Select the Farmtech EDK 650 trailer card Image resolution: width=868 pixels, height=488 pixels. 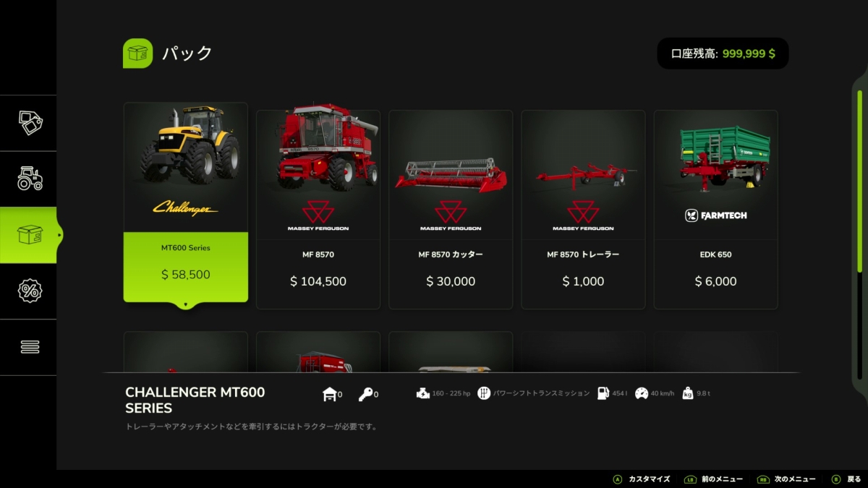[716, 210]
